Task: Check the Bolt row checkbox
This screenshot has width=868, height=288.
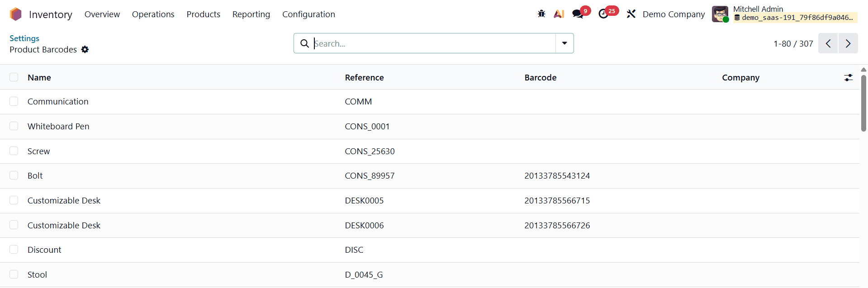Action: 14,175
